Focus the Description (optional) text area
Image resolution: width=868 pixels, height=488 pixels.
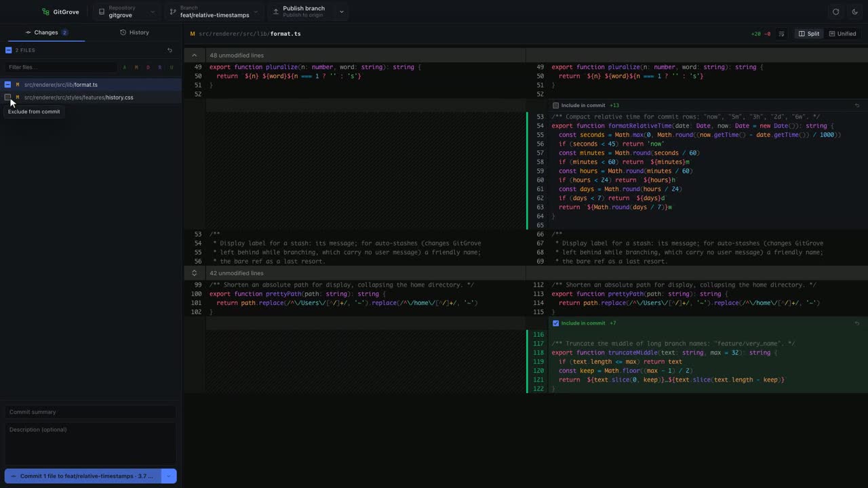[90, 444]
